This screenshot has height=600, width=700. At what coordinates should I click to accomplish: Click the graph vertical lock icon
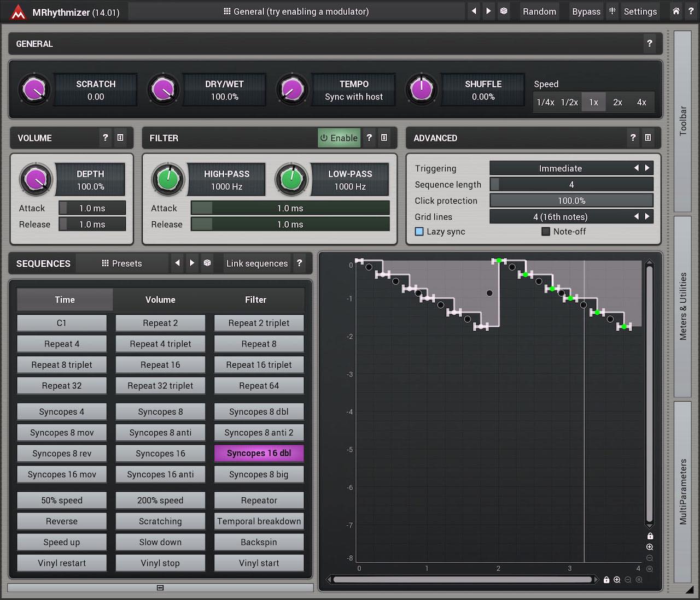pos(650,536)
